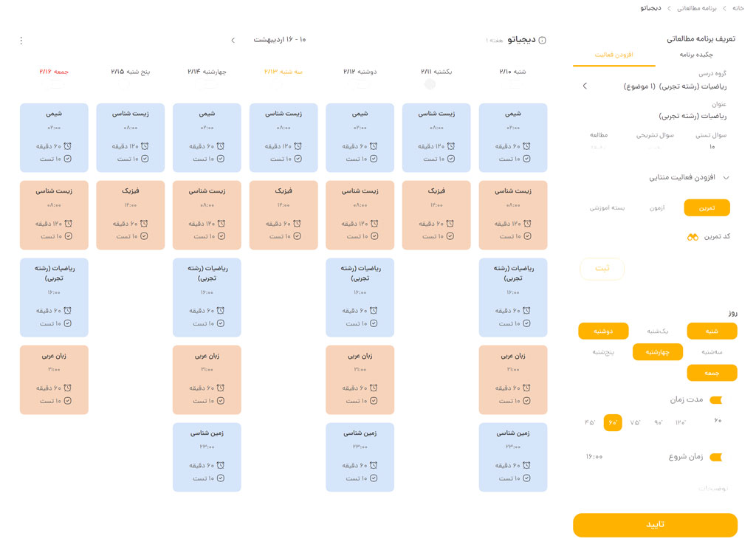Select the یکشنبه day chip
The image size is (756, 550).
pos(658,331)
